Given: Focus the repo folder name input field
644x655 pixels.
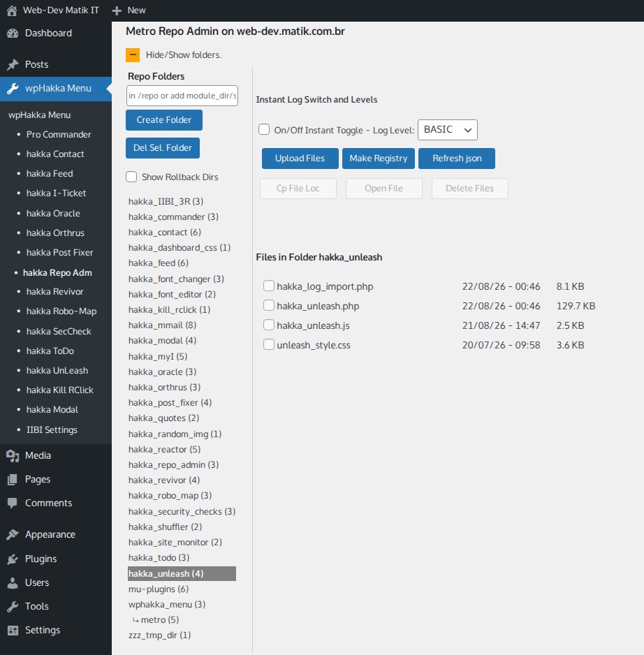Looking at the screenshot, I should coord(182,96).
